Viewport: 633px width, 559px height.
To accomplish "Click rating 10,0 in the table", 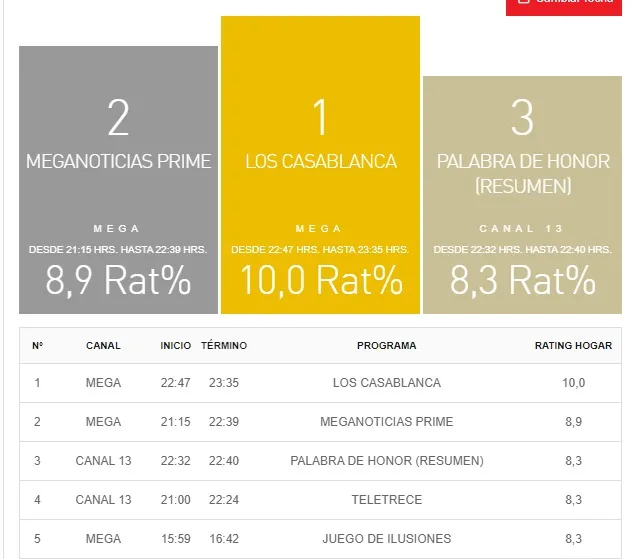I will pyautogui.click(x=574, y=383).
